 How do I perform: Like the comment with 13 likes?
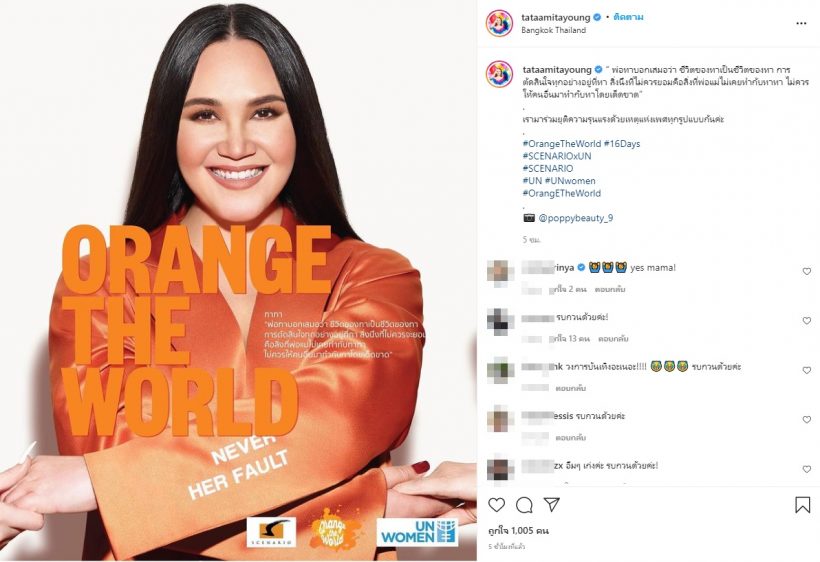click(806, 320)
